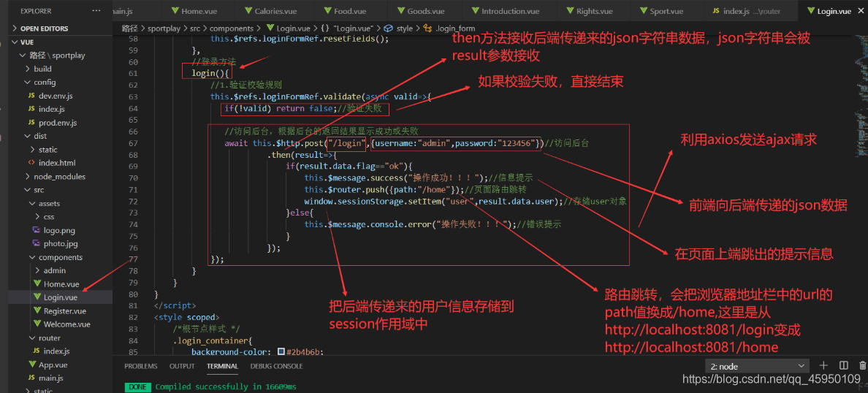Kill terminal with the trash icon

coord(862,366)
